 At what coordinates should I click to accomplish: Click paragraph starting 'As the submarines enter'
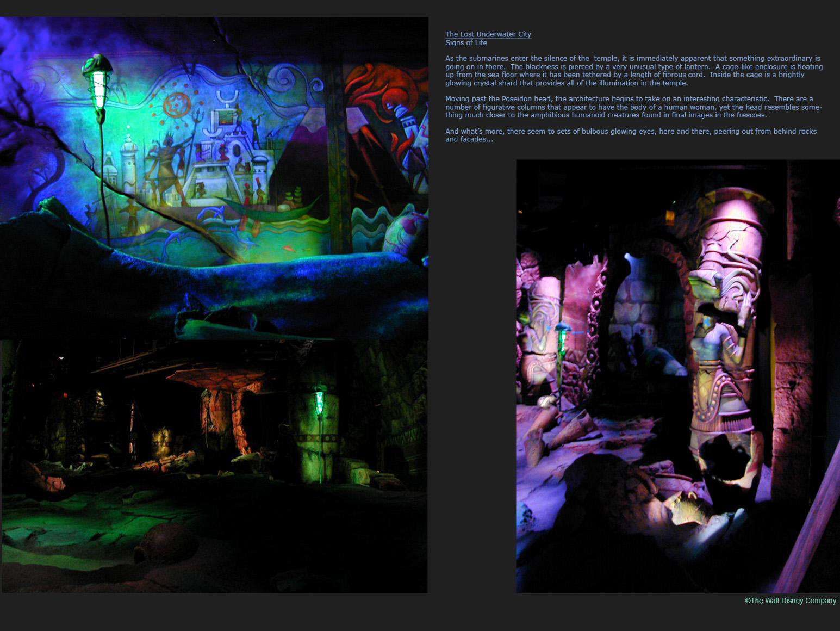click(x=634, y=71)
